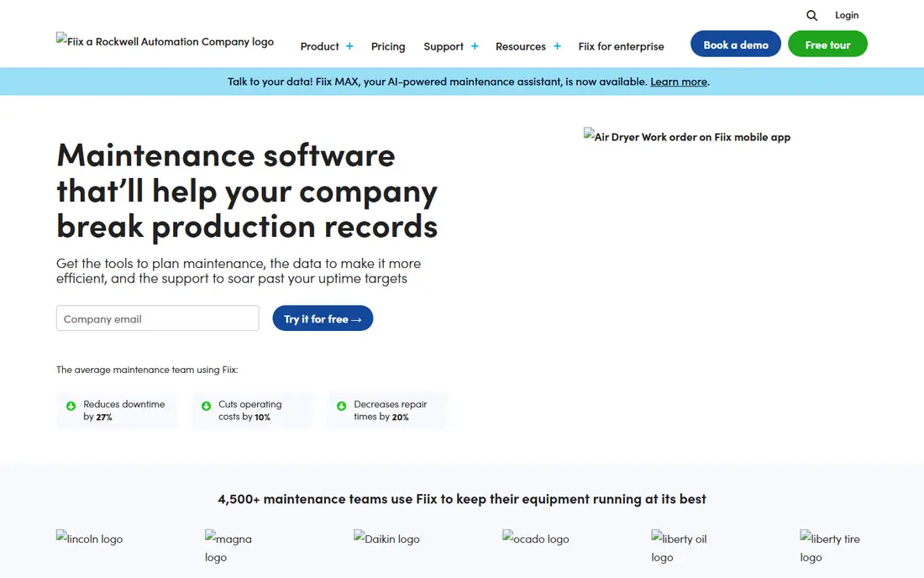
Task: Click the ocado logo image
Action: 536,539
